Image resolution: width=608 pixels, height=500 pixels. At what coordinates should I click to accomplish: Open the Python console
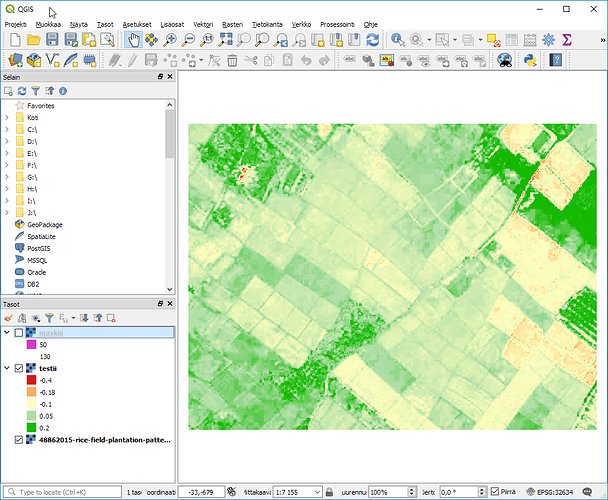(x=530, y=60)
